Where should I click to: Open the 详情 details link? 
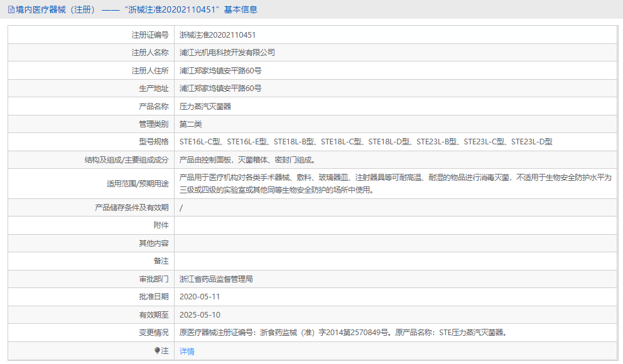(187, 351)
